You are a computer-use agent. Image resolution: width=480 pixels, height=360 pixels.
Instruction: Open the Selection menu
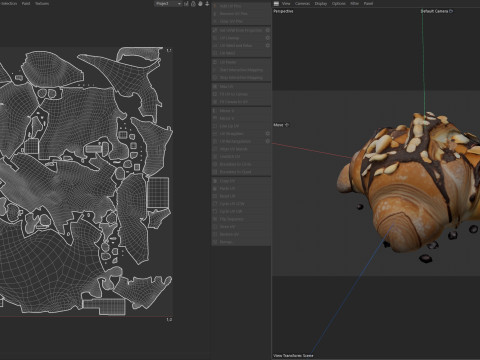coord(8,4)
